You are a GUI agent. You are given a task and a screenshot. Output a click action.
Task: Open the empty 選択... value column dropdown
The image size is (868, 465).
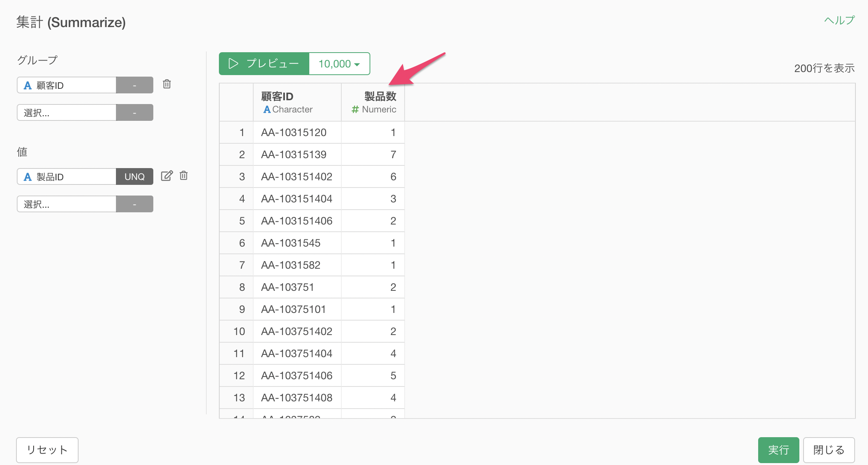click(x=67, y=204)
